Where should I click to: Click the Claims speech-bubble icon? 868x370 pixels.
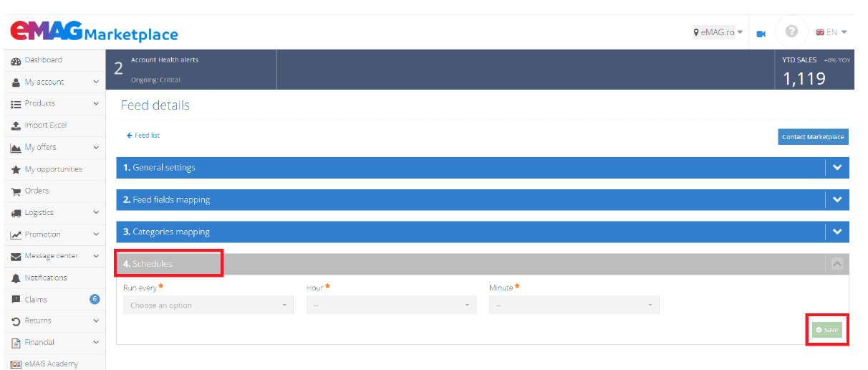16,300
